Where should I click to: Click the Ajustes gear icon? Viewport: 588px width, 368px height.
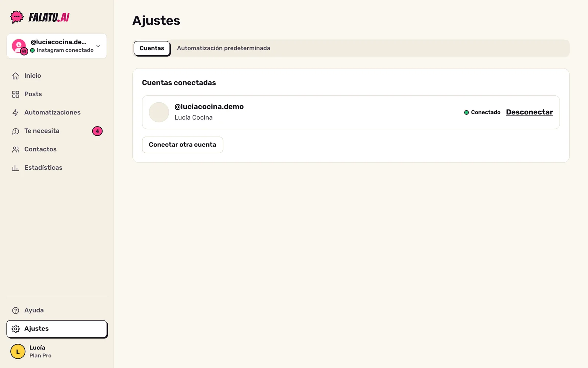15,329
